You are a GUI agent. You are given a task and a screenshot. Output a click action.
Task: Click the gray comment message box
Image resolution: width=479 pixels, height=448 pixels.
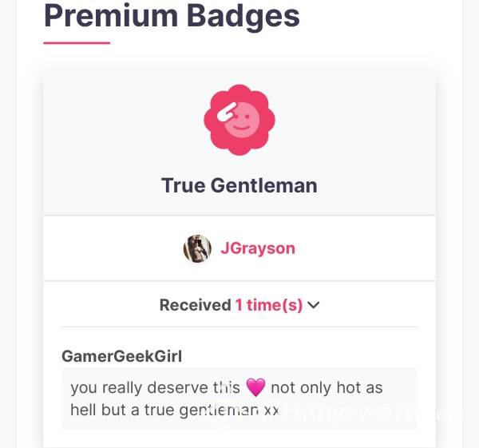tap(239, 398)
